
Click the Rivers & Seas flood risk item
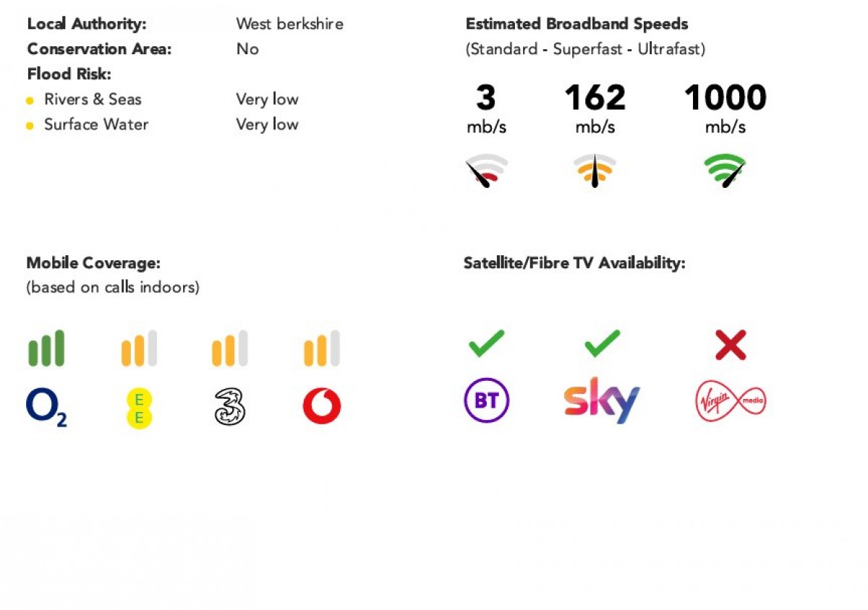click(93, 100)
